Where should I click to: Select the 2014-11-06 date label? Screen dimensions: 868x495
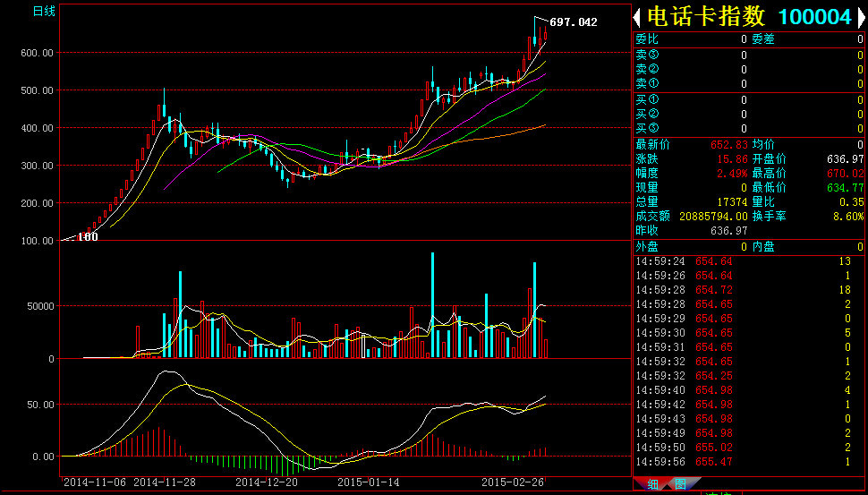(96, 482)
